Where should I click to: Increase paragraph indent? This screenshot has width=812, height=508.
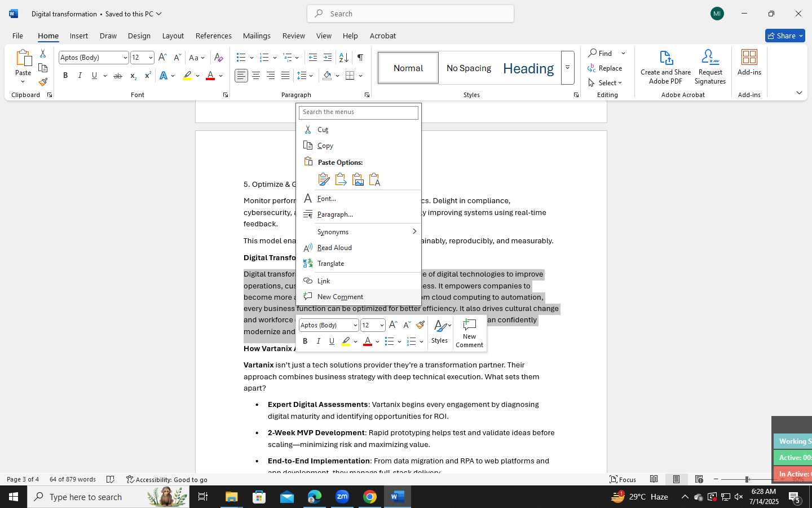pos(328,58)
